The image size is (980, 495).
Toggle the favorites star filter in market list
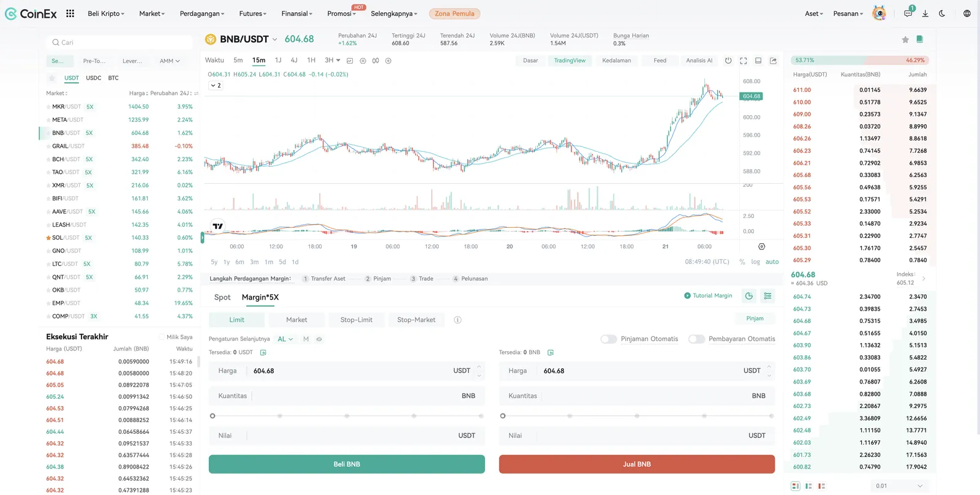pyautogui.click(x=51, y=78)
